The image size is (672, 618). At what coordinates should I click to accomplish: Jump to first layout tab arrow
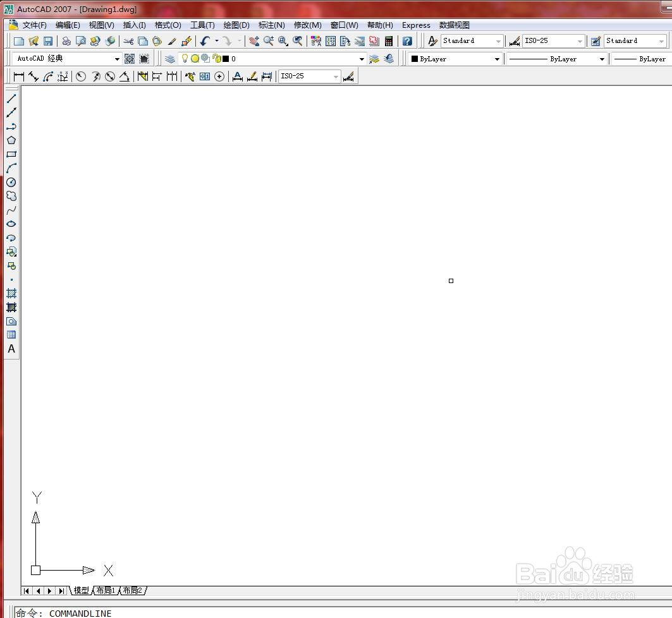coord(27,591)
